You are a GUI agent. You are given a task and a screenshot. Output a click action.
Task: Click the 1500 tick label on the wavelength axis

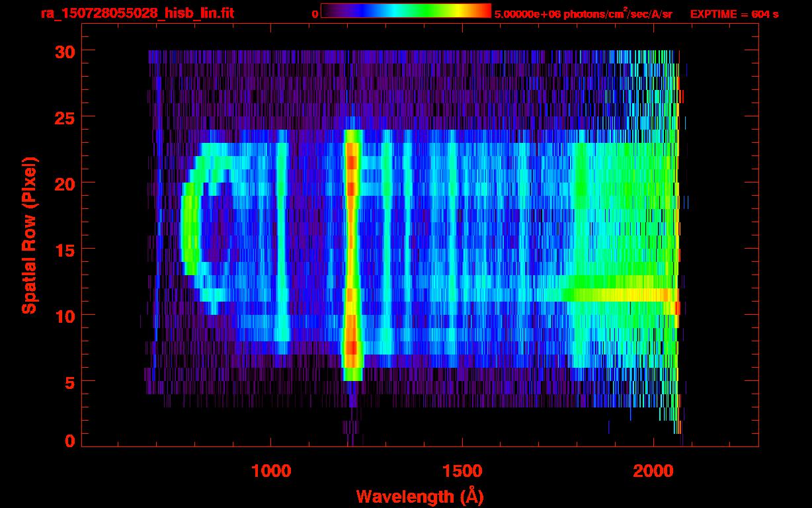(x=462, y=470)
